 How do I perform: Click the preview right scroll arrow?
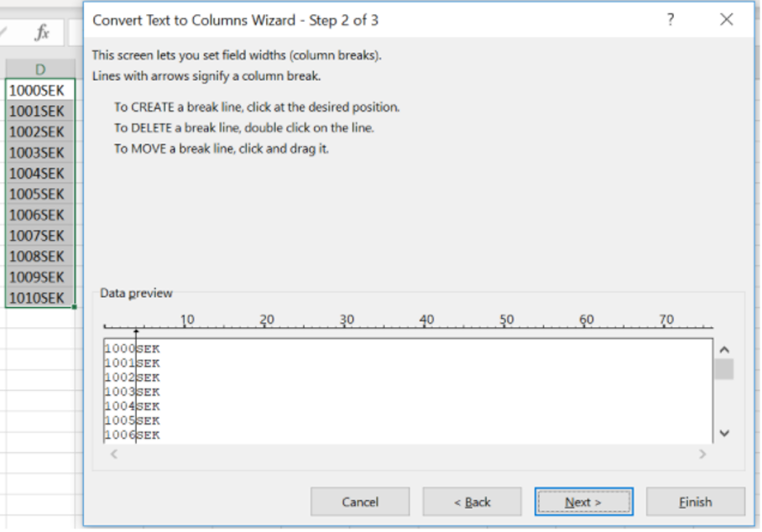[702, 454]
